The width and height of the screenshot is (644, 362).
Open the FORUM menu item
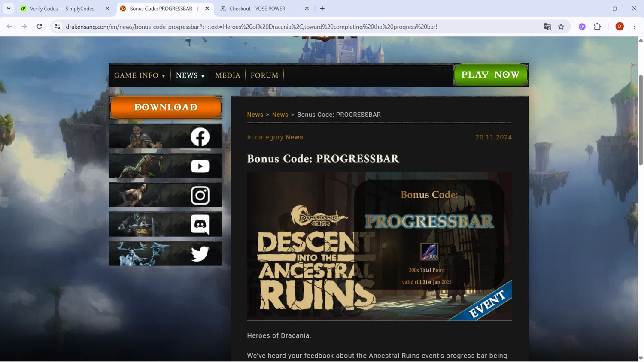tap(264, 75)
